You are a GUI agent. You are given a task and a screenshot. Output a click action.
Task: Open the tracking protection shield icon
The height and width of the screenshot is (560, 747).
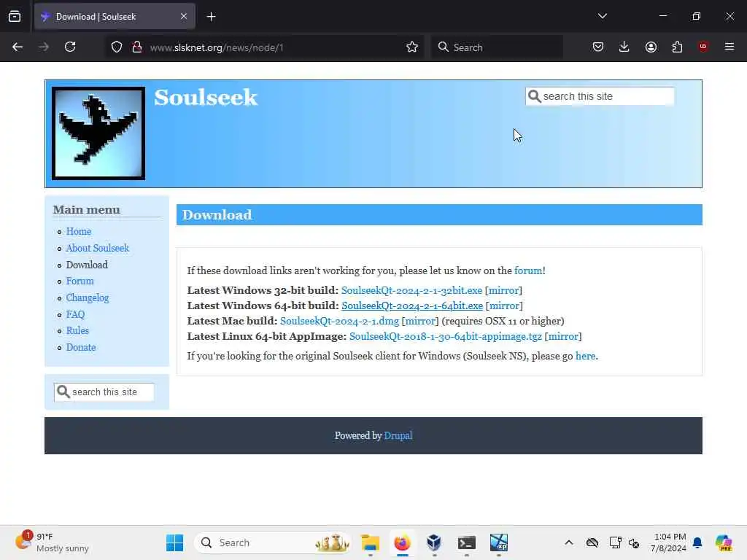point(117,47)
